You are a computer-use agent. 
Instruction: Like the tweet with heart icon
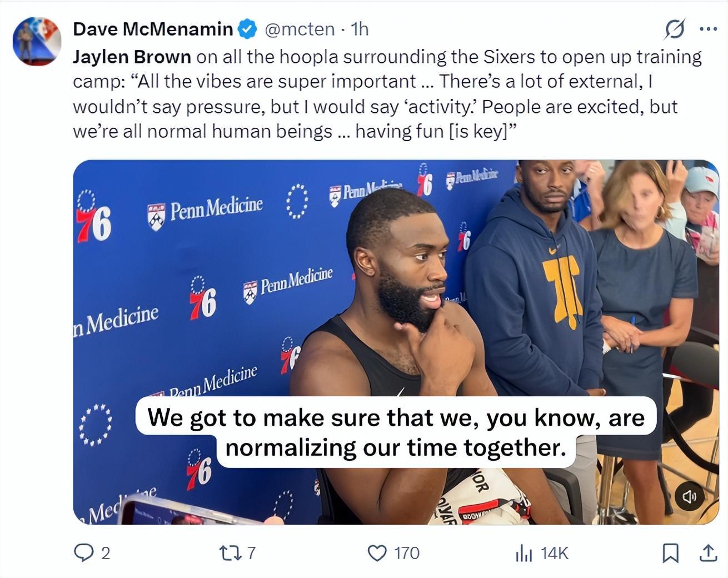pyautogui.click(x=377, y=553)
